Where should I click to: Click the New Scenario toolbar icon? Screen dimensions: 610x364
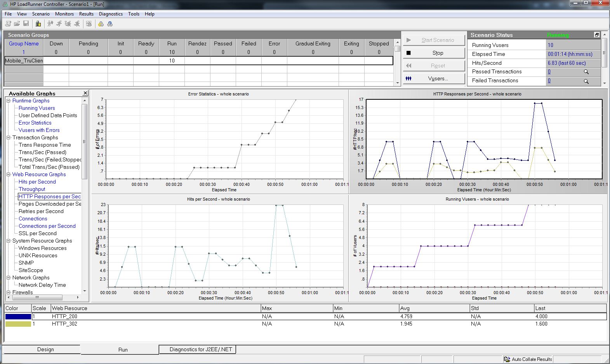8,24
